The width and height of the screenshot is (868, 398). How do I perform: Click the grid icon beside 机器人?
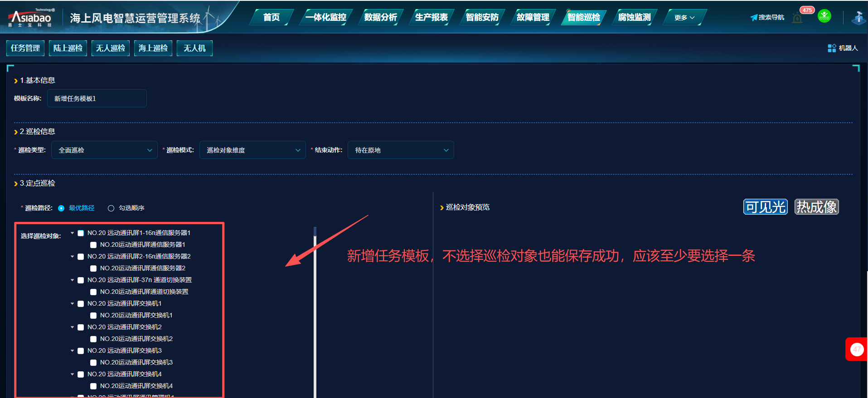pos(832,48)
